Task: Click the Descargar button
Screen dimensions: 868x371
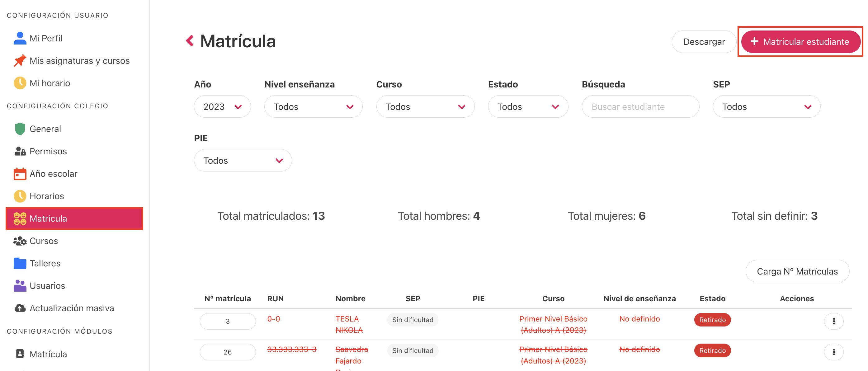Action: click(x=704, y=41)
